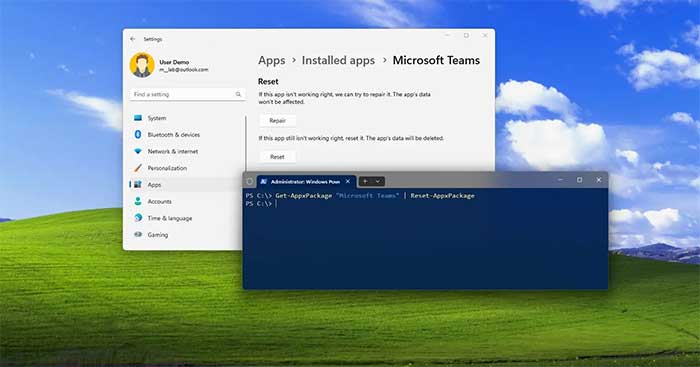
Task: Maximize the PowerShell terminal window
Action: (x=579, y=180)
